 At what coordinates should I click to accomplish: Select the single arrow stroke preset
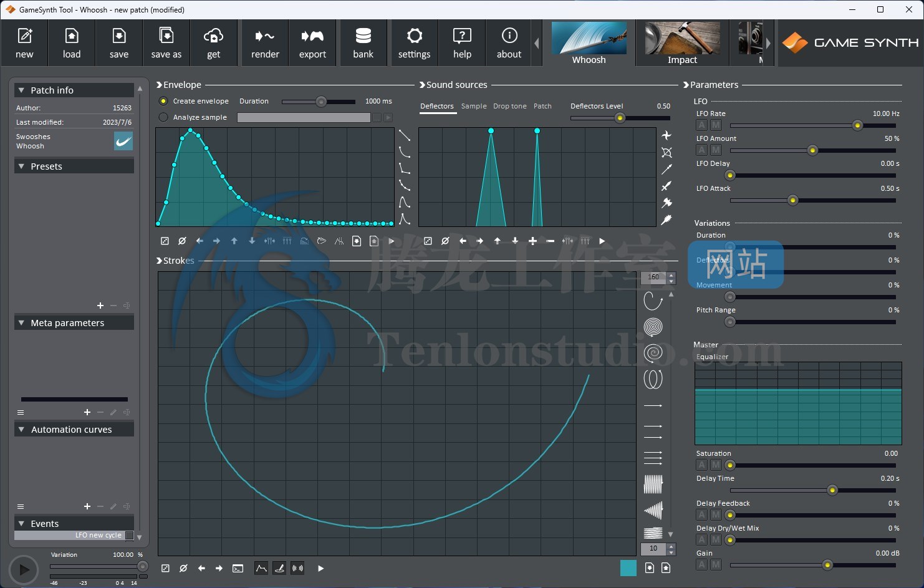pos(653,406)
